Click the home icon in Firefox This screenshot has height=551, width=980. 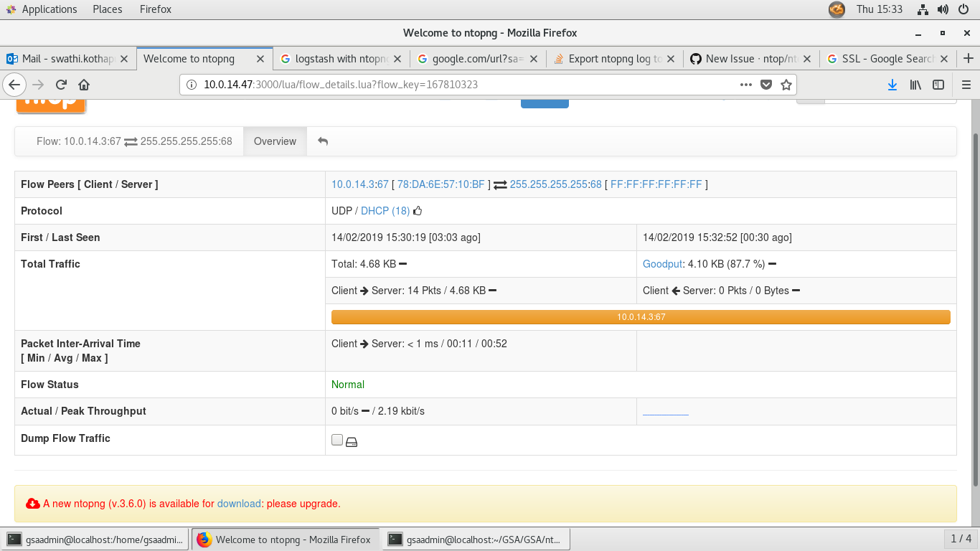84,84
